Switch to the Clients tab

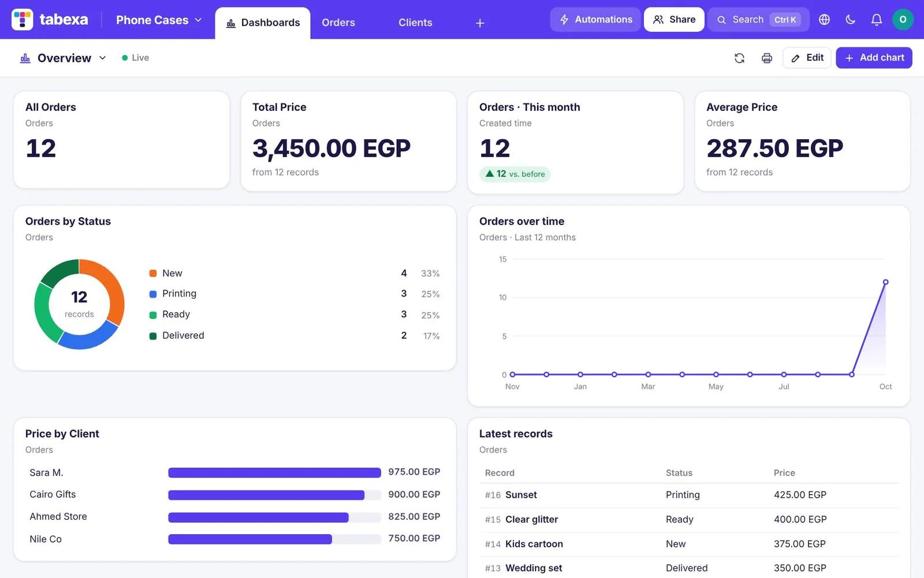pos(415,23)
